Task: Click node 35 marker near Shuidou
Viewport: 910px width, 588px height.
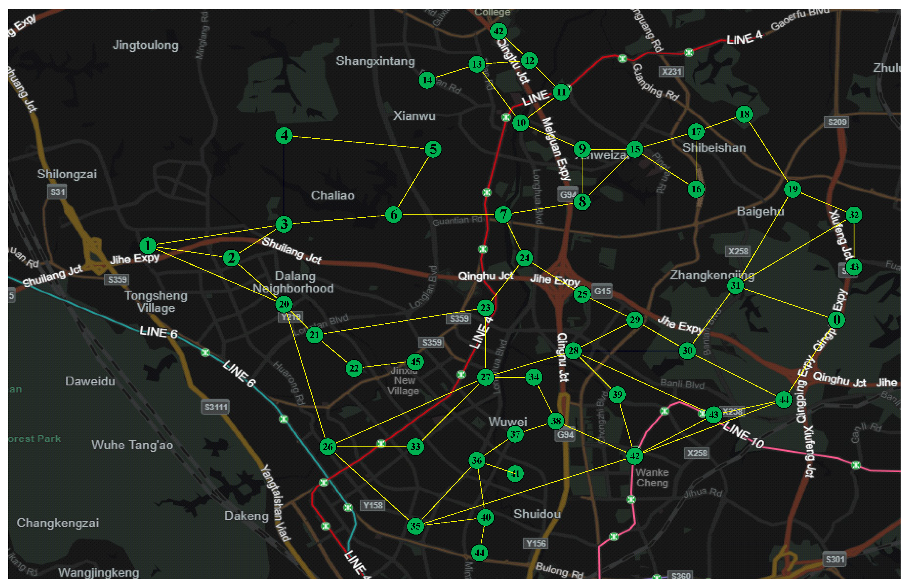Action: (415, 526)
